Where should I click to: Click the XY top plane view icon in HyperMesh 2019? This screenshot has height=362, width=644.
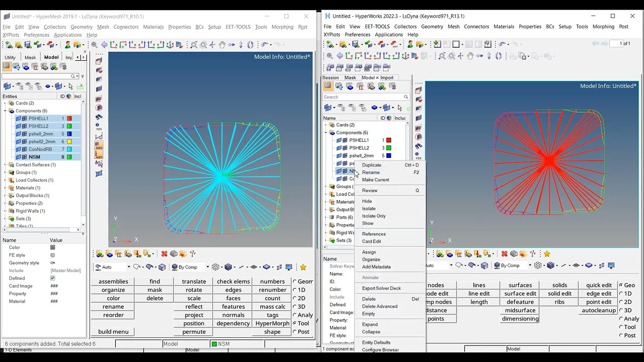pos(114,45)
